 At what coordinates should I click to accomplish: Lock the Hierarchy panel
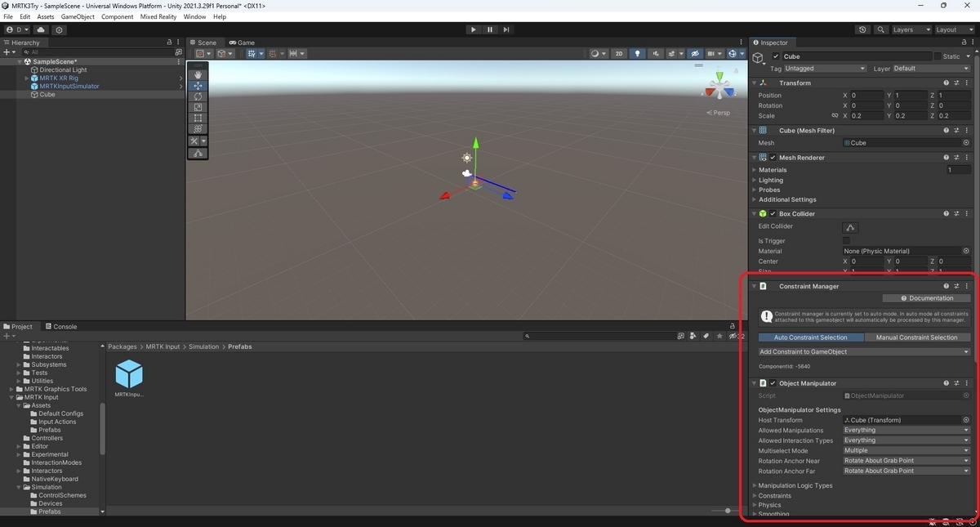pyautogui.click(x=169, y=42)
